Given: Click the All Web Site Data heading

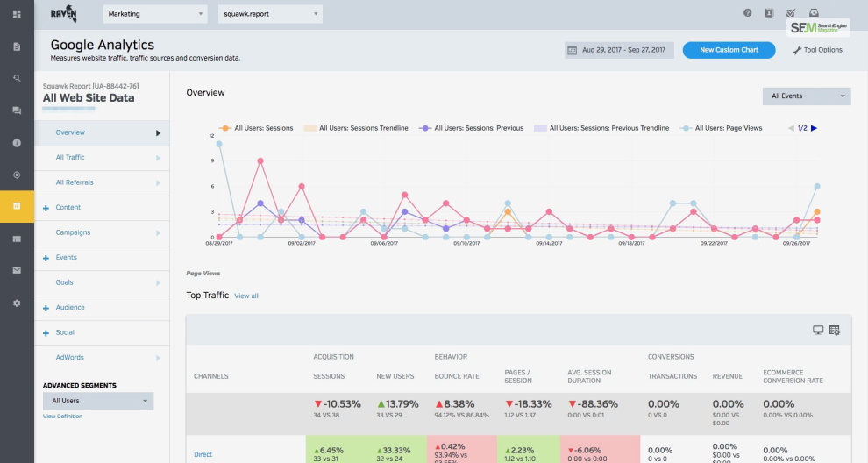Looking at the screenshot, I should point(89,98).
